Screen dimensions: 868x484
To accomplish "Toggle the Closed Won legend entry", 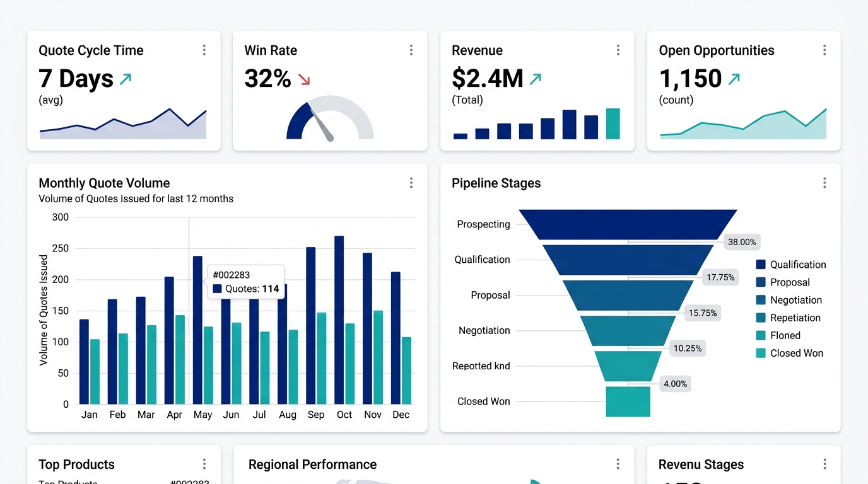I will point(790,353).
